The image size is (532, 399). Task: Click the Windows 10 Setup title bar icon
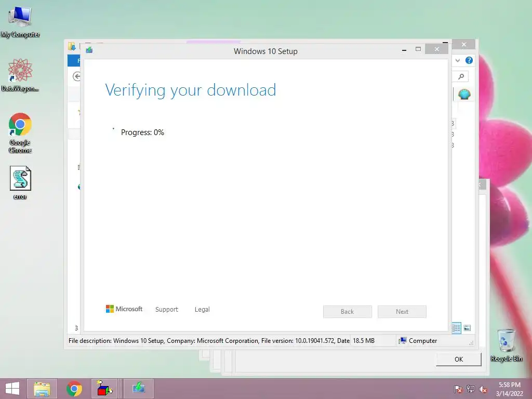coord(89,50)
